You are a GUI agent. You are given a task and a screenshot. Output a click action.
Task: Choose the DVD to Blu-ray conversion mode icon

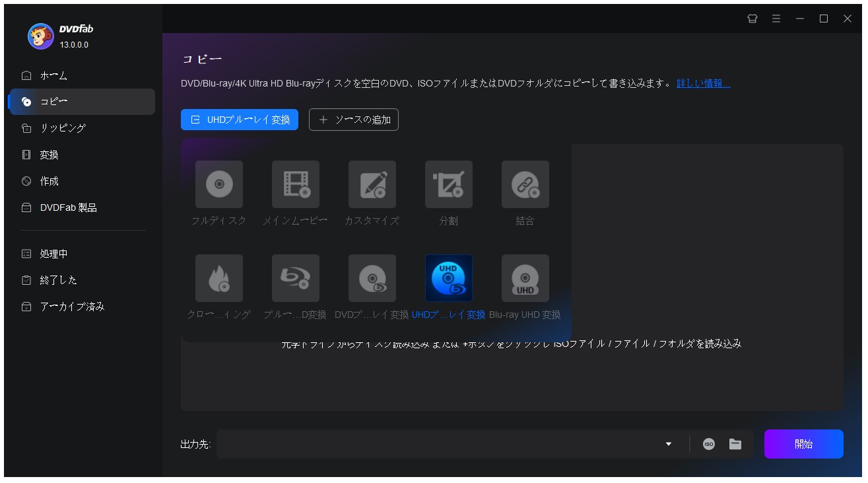click(372, 278)
